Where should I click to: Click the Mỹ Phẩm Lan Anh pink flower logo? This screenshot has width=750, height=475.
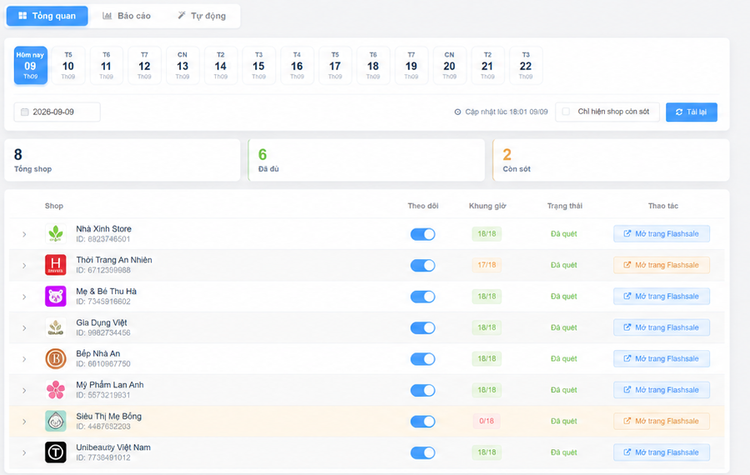pyautogui.click(x=55, y=390)
